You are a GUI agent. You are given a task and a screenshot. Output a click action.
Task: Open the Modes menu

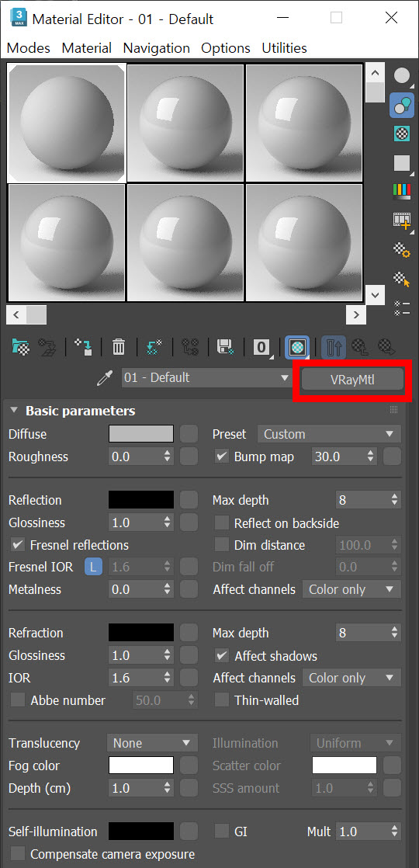point(28,48)
